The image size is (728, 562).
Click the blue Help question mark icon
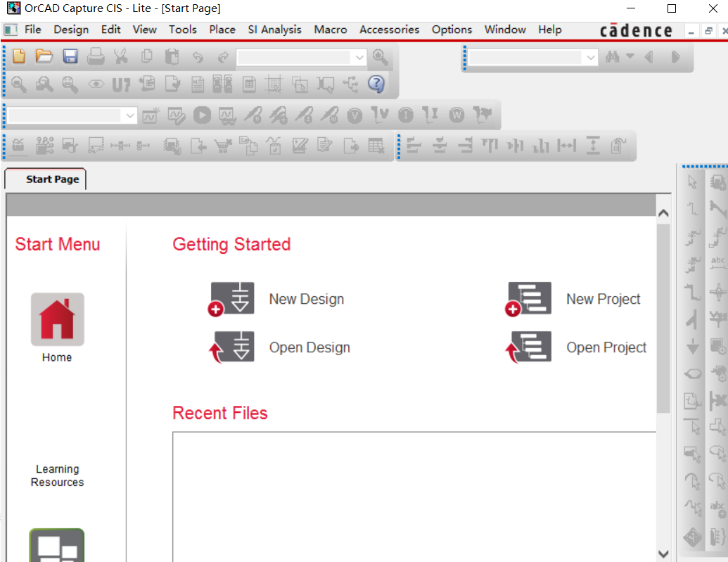(x=376, y=84)
